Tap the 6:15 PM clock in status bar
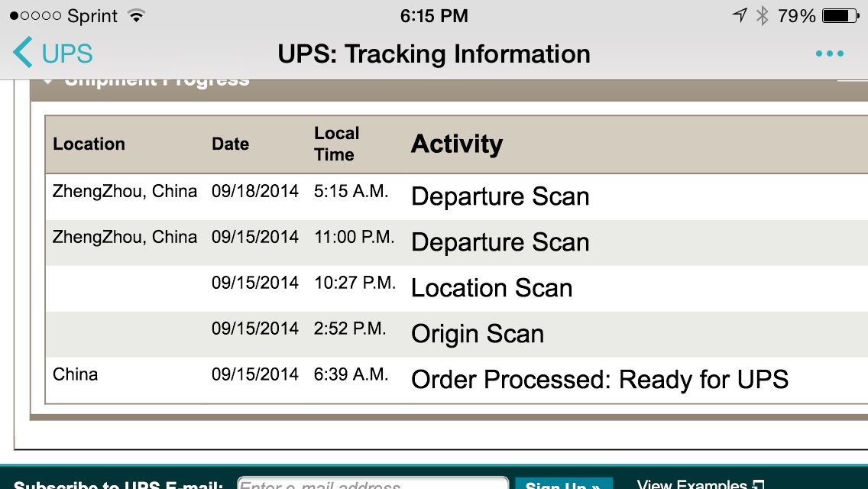The image size is (868, 489). tap(434, 15)
